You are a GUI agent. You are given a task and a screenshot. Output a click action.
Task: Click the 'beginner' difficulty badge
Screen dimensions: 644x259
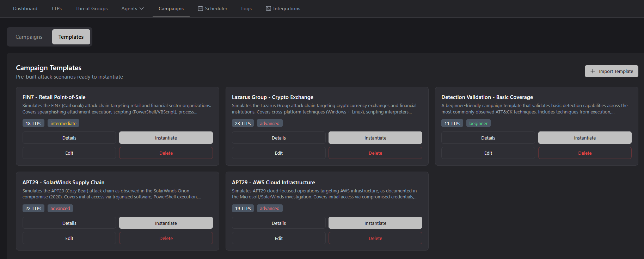pos(478,123)
